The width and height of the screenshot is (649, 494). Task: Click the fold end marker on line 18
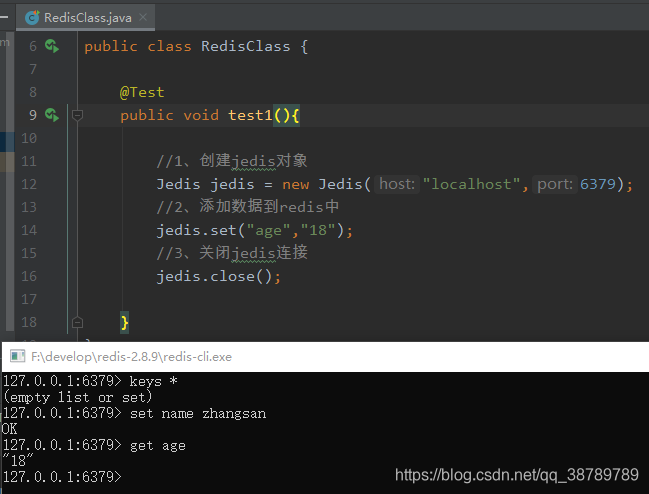click(x=77, y=322)
